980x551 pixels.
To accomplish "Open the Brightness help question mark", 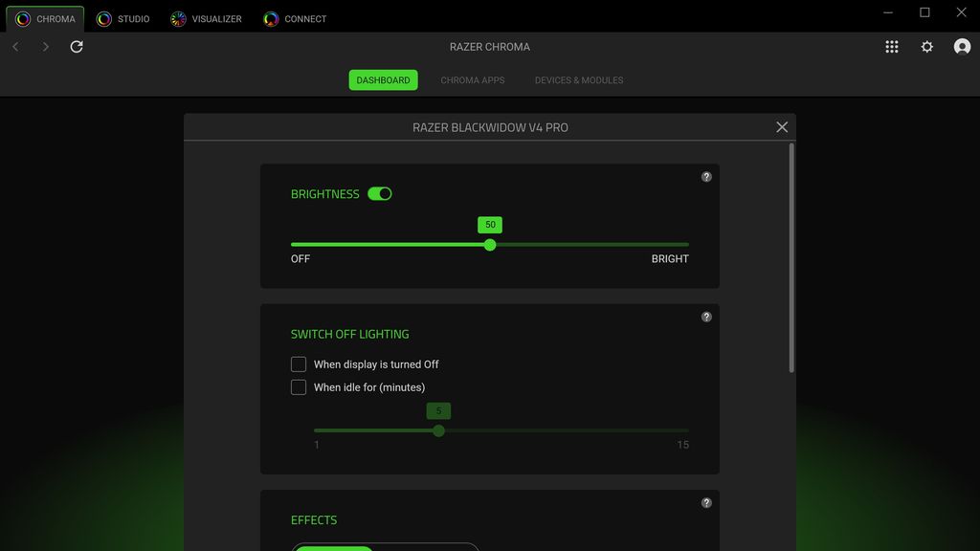I will click(x=706, y=176).
